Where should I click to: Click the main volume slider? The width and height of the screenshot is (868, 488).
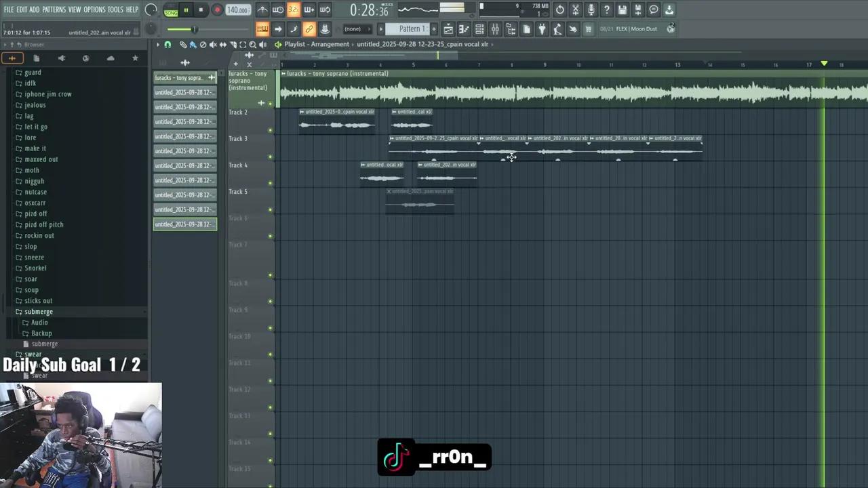tap(182, 29)
